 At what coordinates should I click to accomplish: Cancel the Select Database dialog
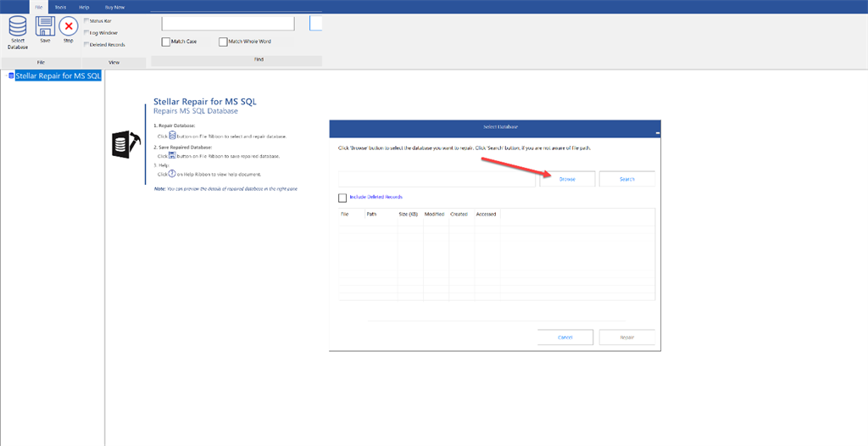point(565,337)
